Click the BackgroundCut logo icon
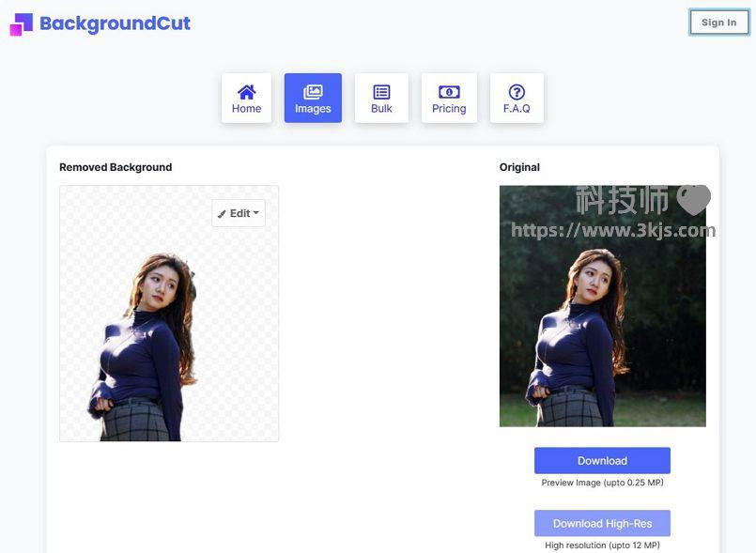756x553 pixels. click(21, 24)
